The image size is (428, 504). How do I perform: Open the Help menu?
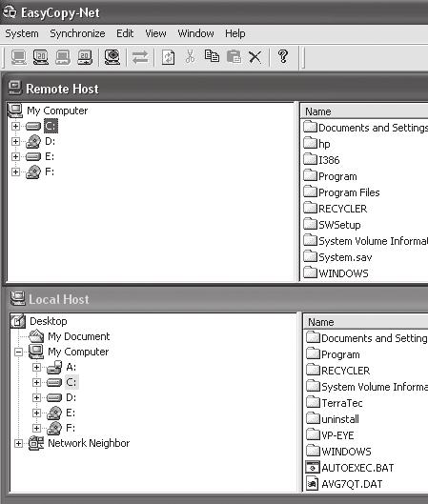click(235, 33)
